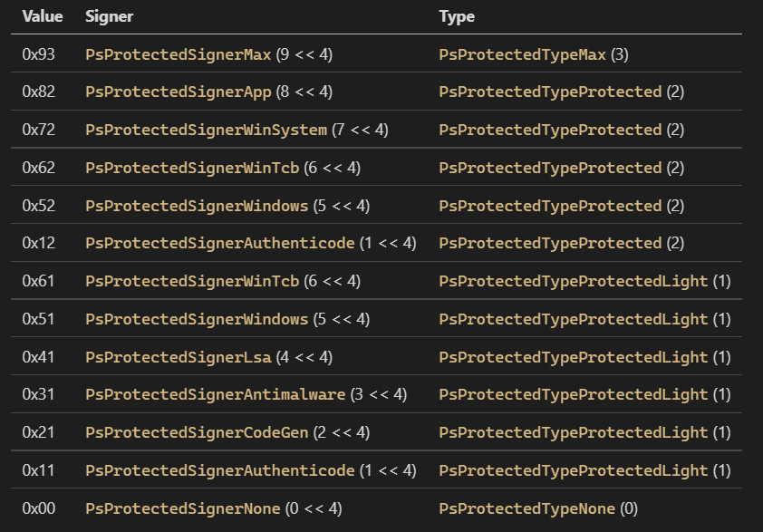Click PsProtectedTypeMax in the Type column
This screenshot has height=532, width=763.
[522, 54]
